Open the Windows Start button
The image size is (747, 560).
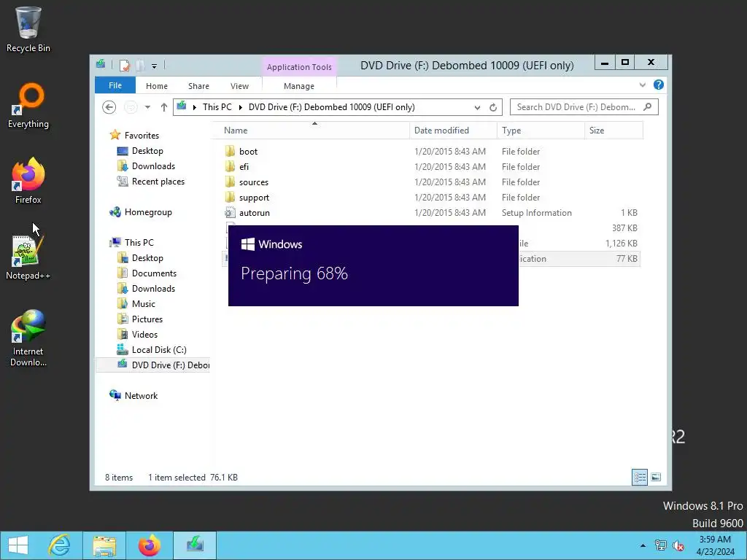[x=18, y=545]
